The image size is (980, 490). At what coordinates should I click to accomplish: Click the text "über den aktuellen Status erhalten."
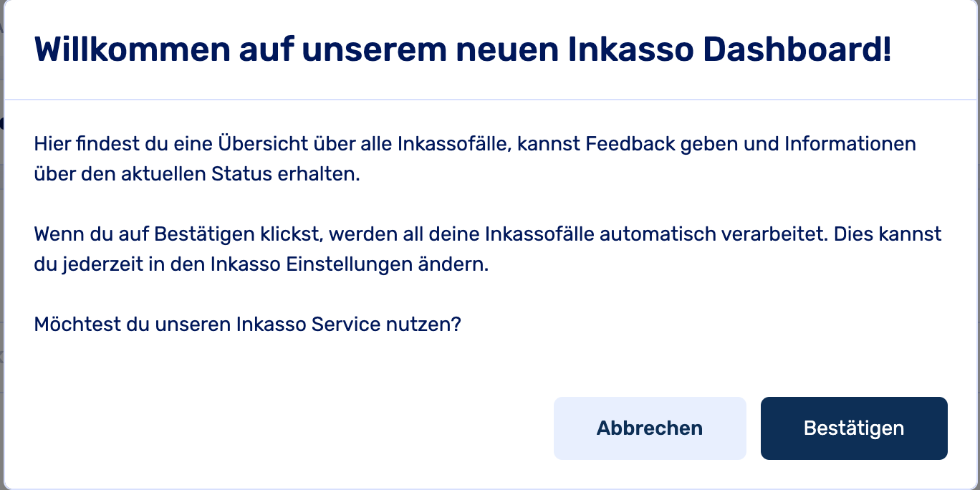(196, 174)
